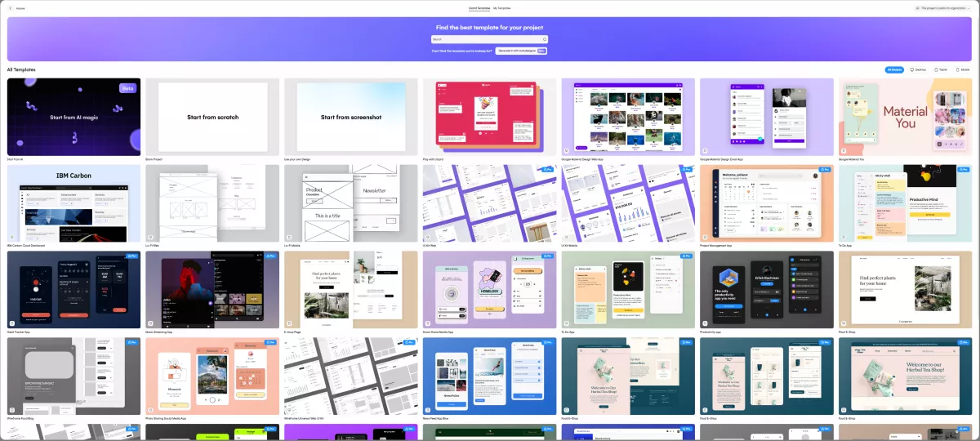Switch to My Templates tab
The width and height of the screenshot is (980, 441).
click(x=502, y=7)
